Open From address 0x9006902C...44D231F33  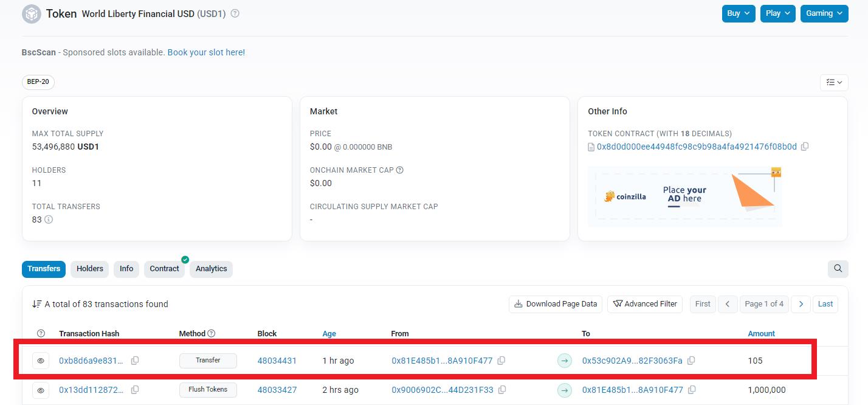(443, 390)
